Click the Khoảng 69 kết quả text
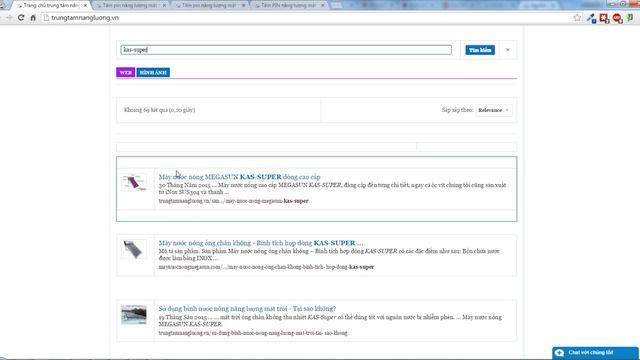The height and width of the screenshot is (360, 640). point(159,110)
